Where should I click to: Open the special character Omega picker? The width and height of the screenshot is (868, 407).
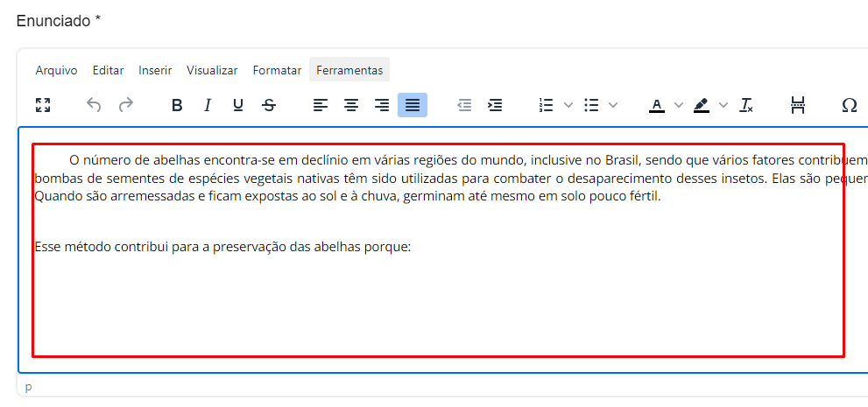(849, 105)
